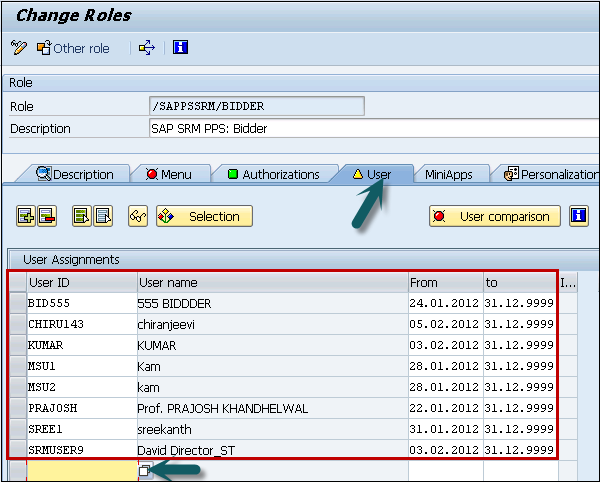The image size is (600, 482).
Task: Select the row selector for BID555
Action: (17, 301)
